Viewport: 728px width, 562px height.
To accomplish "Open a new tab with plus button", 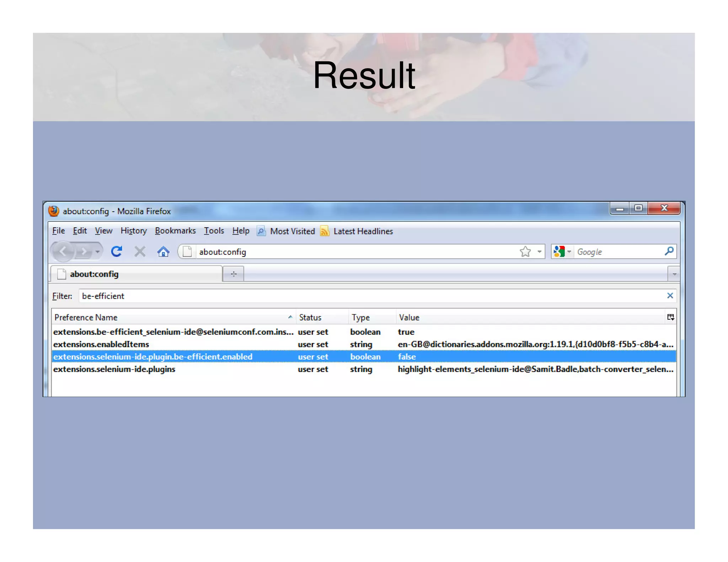I will (234, 274).
